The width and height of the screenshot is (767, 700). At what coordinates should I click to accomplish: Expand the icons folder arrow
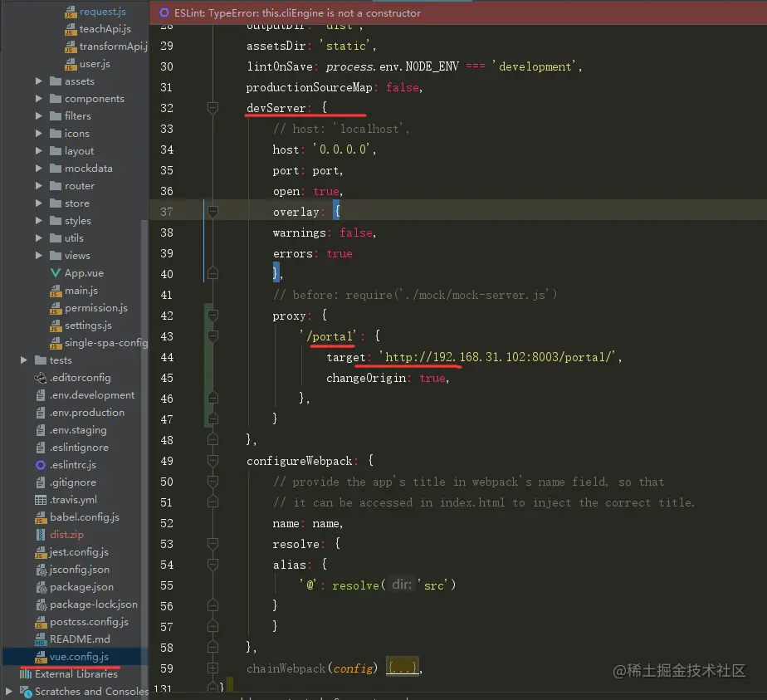coord(39,133)
